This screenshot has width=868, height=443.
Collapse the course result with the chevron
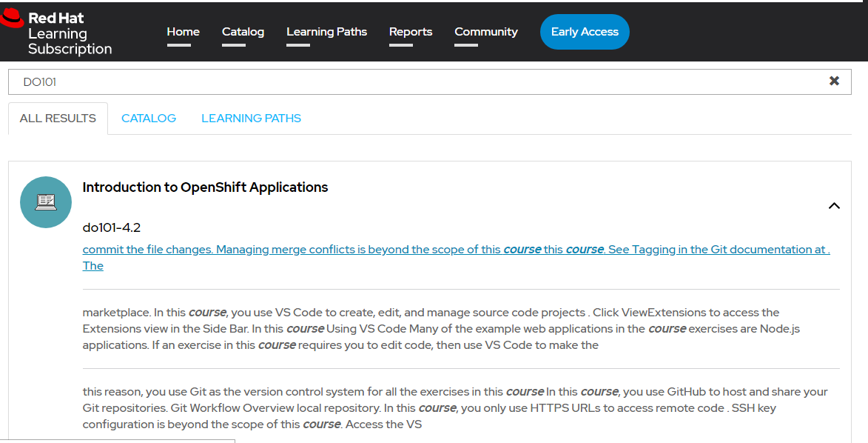coord(834,206)
